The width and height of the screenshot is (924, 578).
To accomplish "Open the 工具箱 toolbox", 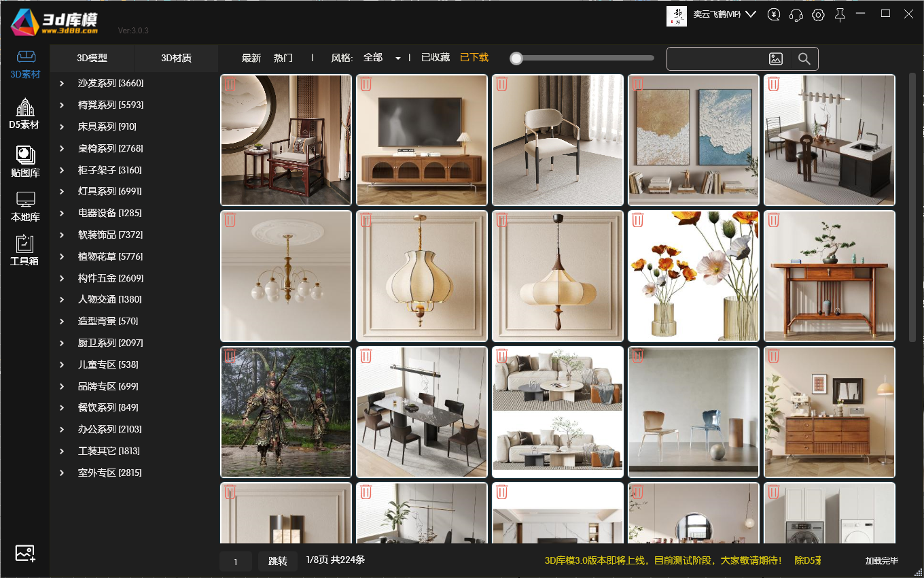I will click(24, 250).
